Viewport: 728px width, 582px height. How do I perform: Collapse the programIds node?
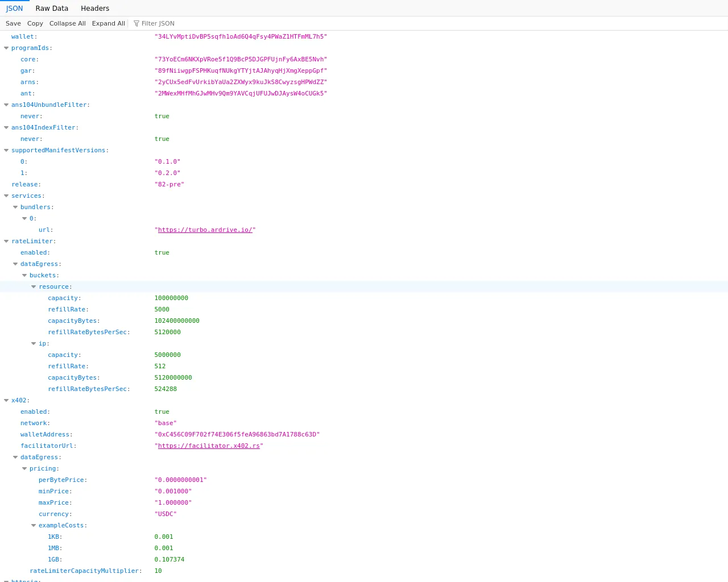click(x=6, y=48)
